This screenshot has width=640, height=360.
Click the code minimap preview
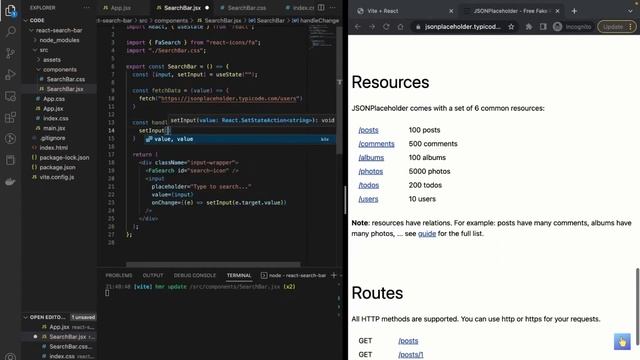click(322, 38)
